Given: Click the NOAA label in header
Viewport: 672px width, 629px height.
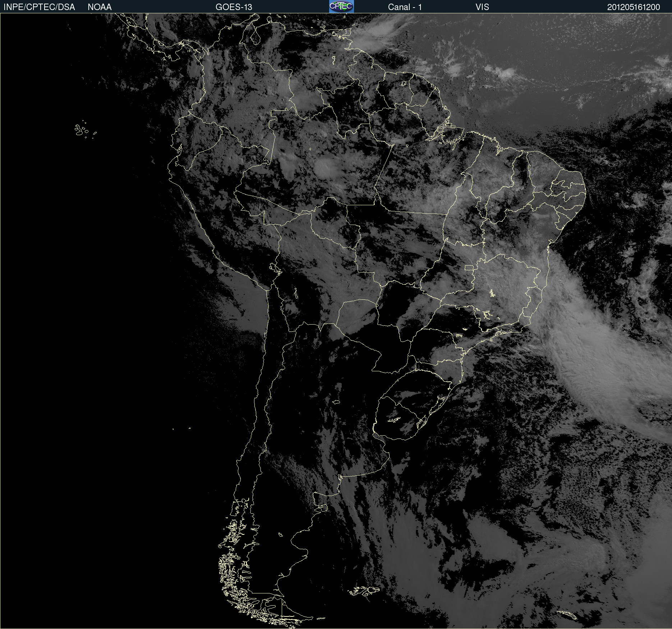Looking at the screenshot, I should click(x=100, y=7).
